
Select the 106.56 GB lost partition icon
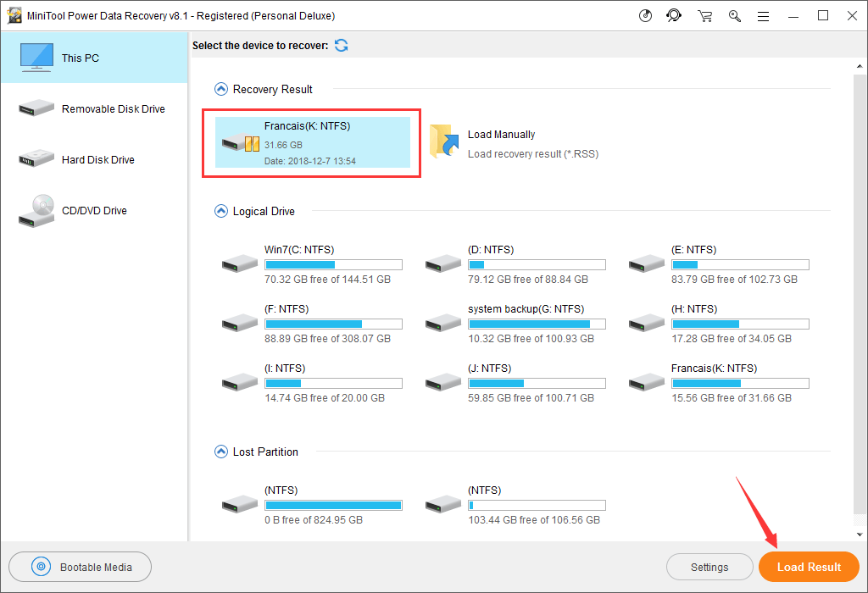443,504
